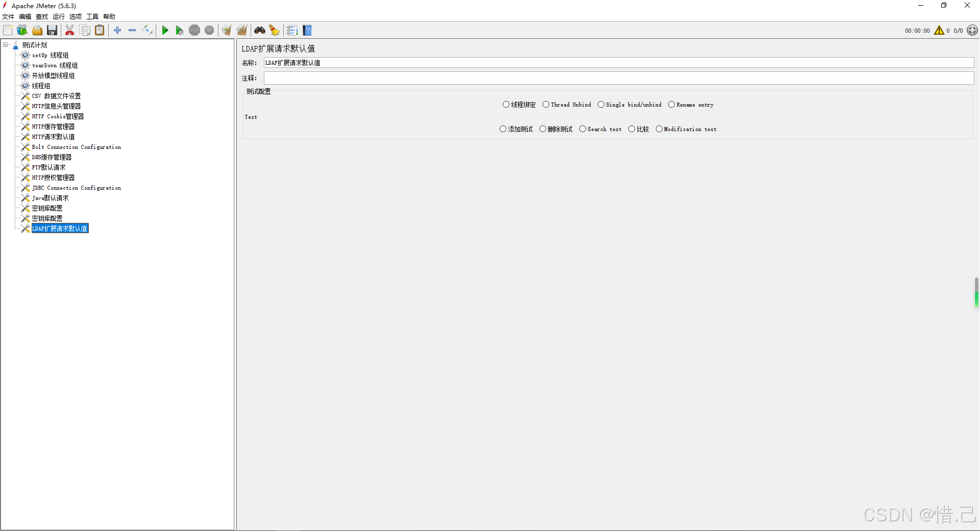The width and height of the screenshot is (980, 531).
Task: Click the 0/0 active threads counter
Action: pos(958,31)
